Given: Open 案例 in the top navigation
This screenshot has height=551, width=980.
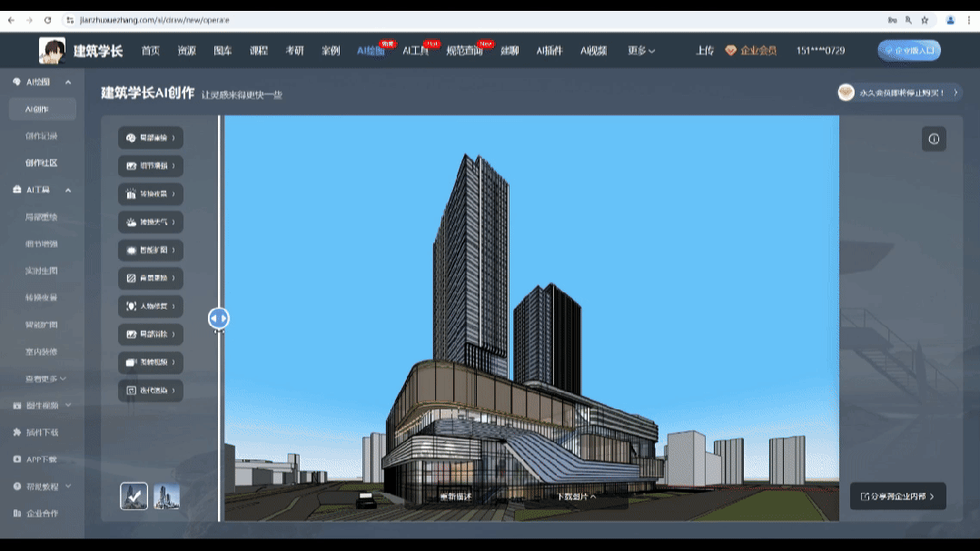Looking at the screenshot, I should (x=331, y=51).
